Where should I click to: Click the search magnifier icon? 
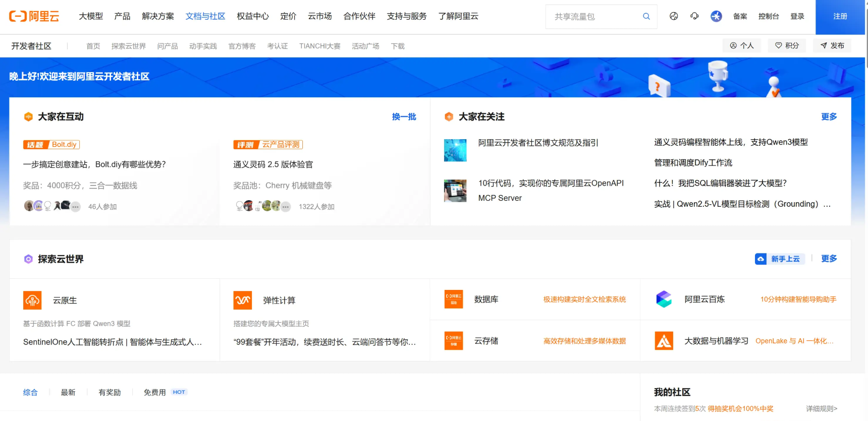pyautogui.click(x=646, y=17)
